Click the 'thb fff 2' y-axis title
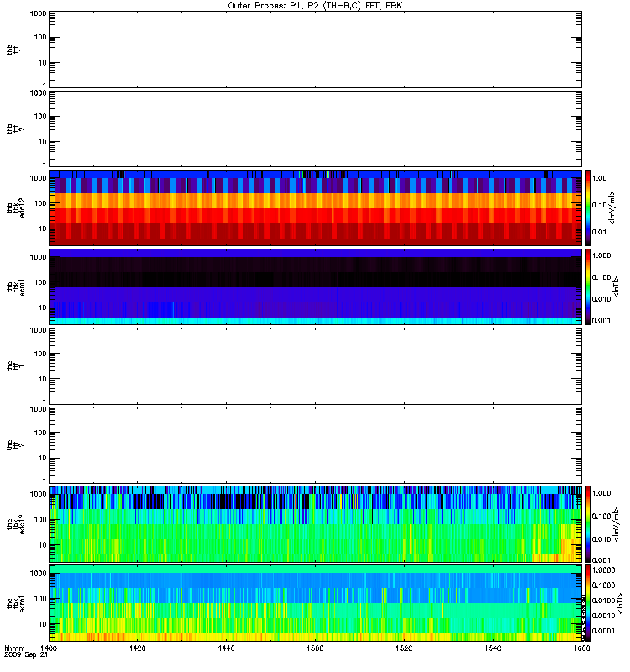 15,129
